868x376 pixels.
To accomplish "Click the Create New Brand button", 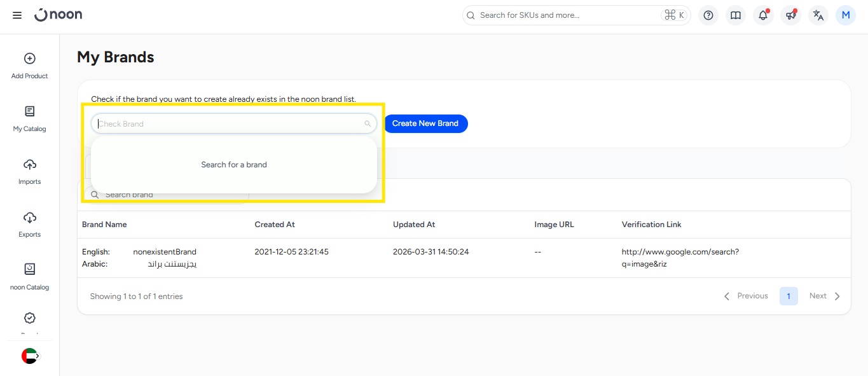I will [425, 123].
